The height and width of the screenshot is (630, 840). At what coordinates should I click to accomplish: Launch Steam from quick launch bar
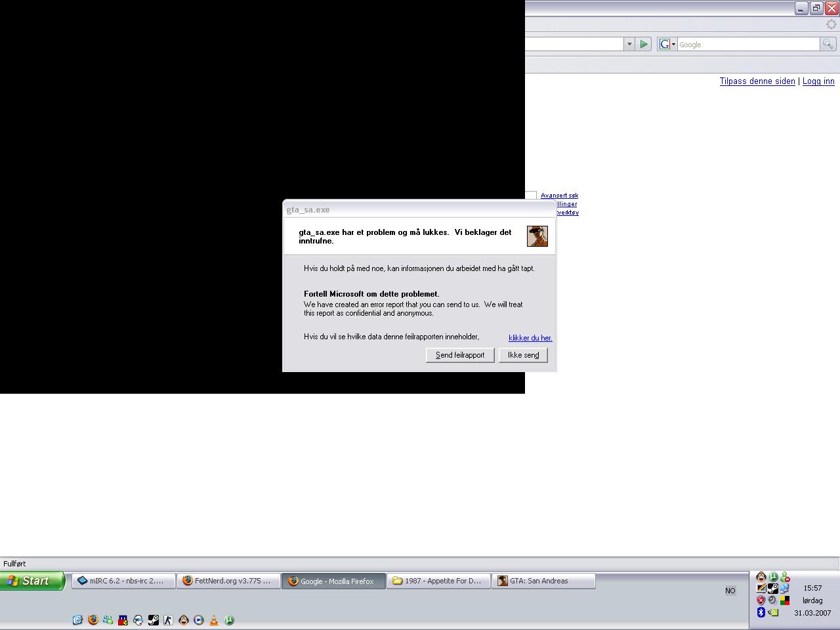point(154,619)
